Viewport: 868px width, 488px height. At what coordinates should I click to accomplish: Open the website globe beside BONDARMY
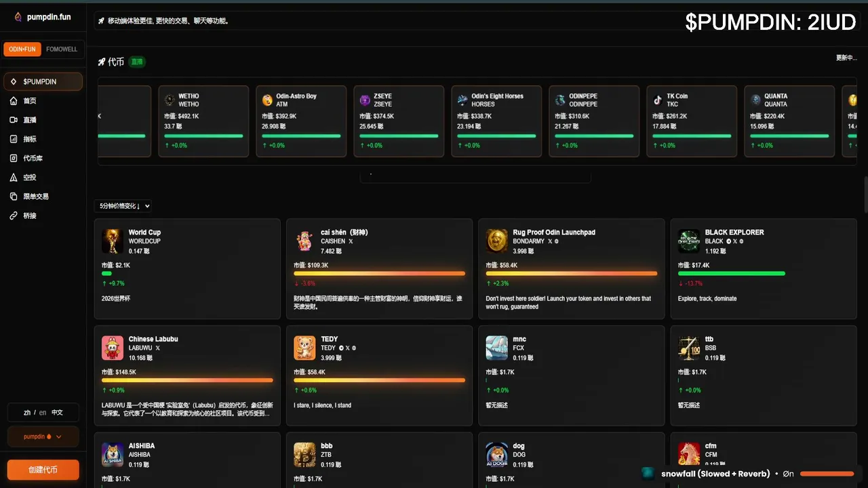click(x=557, y=241)
